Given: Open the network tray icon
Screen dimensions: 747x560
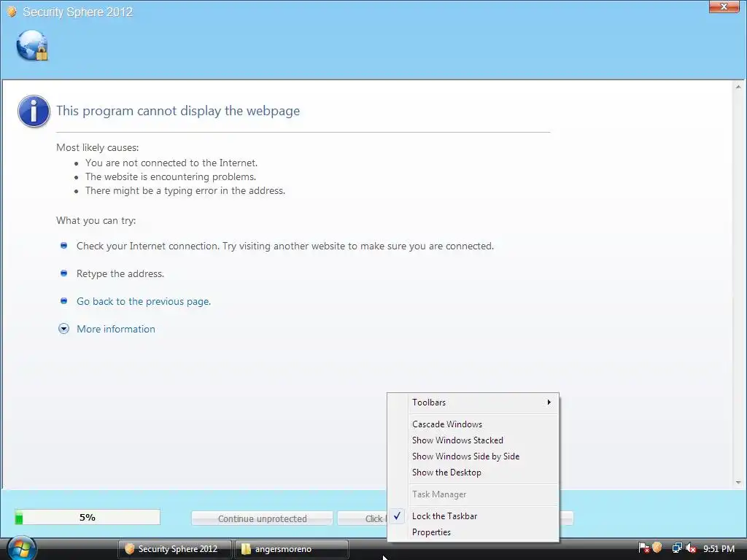Looking at the screenshot, I should (x=676, y=548).
